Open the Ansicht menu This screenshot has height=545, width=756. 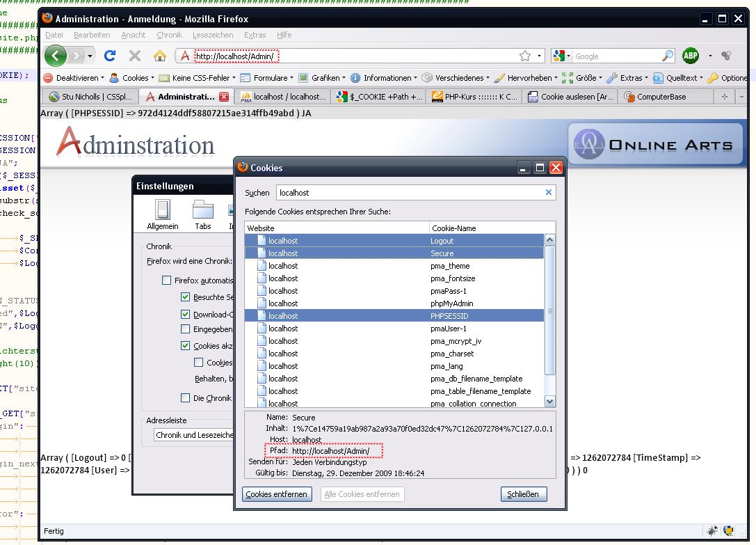[x=133, y=35]
